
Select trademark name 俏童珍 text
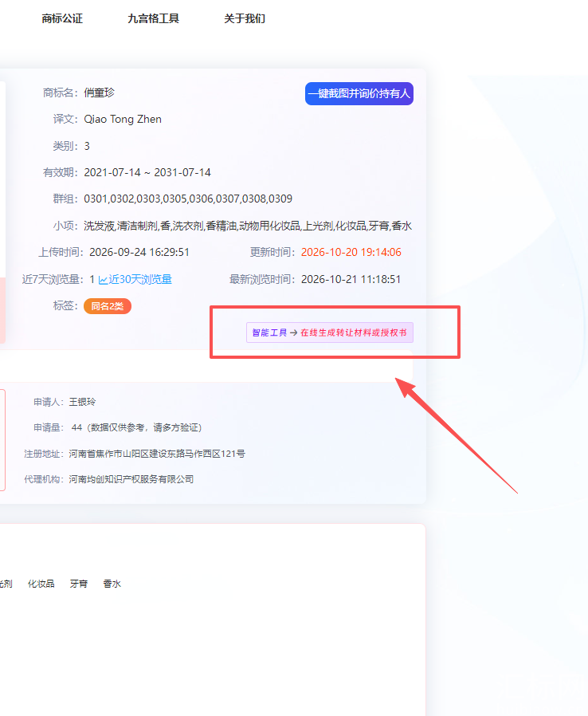(x=99, y=92)
